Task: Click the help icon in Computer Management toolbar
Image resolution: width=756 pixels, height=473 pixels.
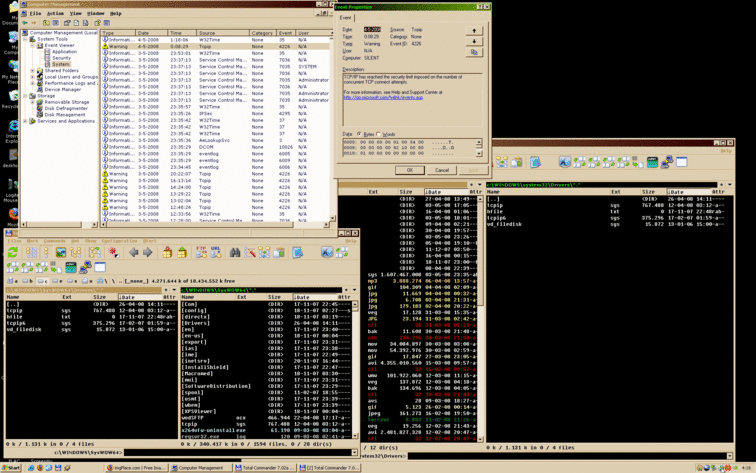Action: (97, 23)
